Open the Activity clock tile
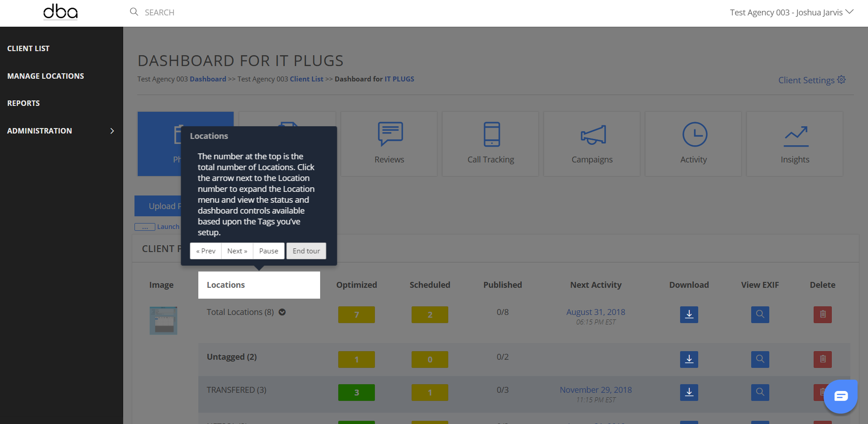 (693, 143)
